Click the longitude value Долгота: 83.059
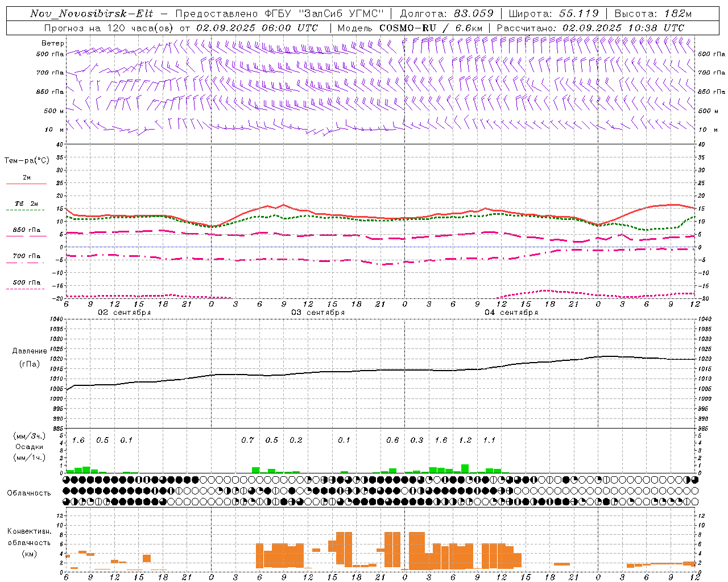Image resolution: width=728 pixels, height=582 pixels. pos(446,14)
